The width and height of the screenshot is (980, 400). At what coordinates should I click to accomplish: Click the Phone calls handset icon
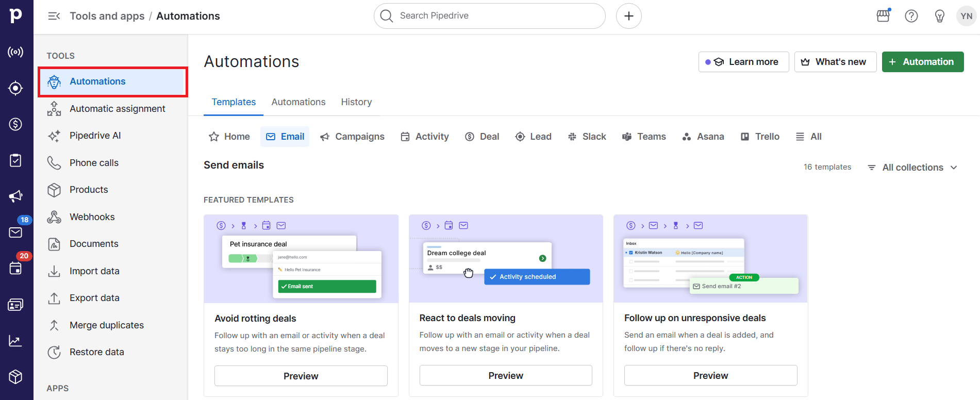tap(54, 163)
